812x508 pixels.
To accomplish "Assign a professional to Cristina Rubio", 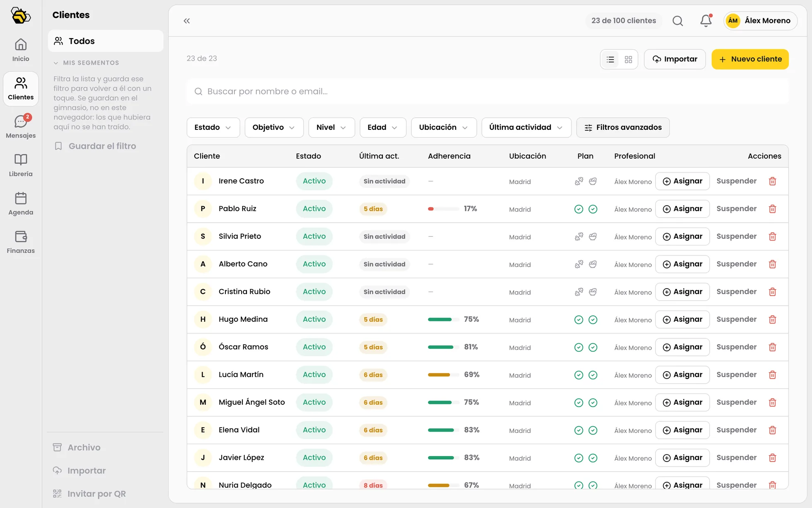I will 682,292.
